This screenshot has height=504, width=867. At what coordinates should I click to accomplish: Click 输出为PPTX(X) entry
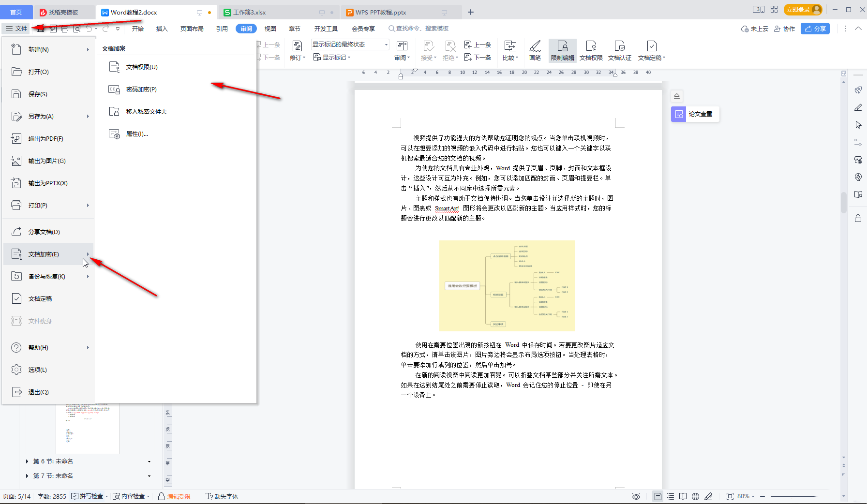(x=48, y=183)
